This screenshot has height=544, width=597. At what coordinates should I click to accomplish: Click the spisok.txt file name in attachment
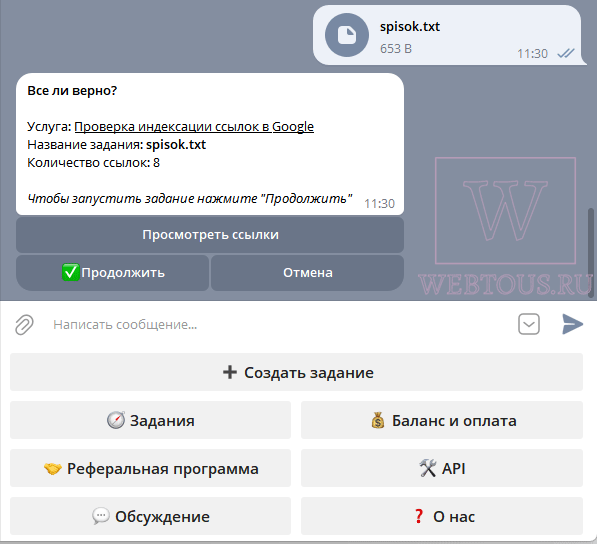pos(410,27)
